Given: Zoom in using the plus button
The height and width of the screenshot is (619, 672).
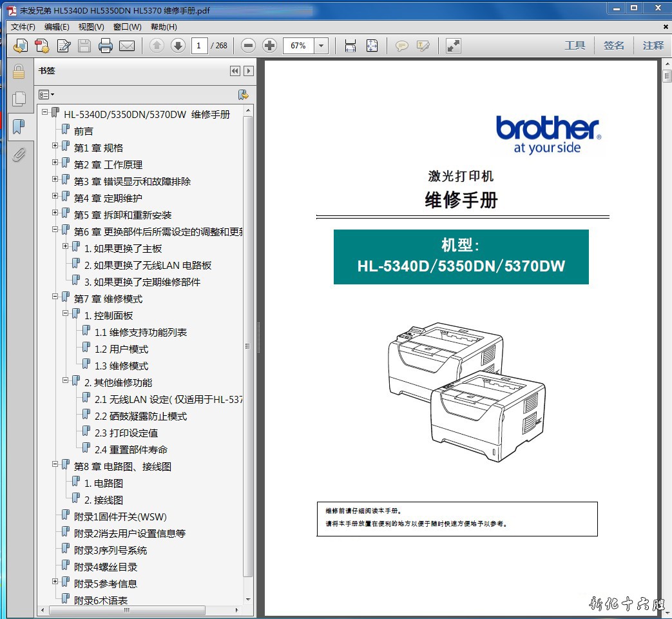Looking at the screenshot, I should [x=269, y=46].
